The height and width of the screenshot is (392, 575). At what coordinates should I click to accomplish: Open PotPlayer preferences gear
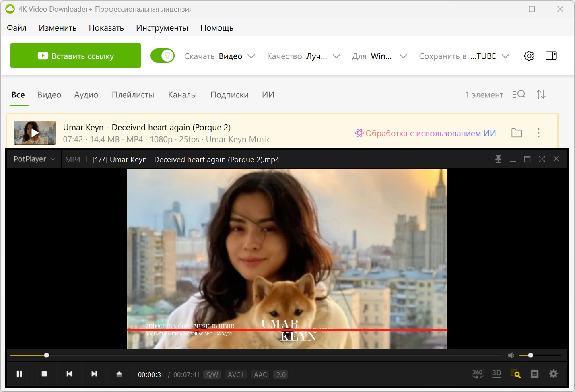point(554,374)
